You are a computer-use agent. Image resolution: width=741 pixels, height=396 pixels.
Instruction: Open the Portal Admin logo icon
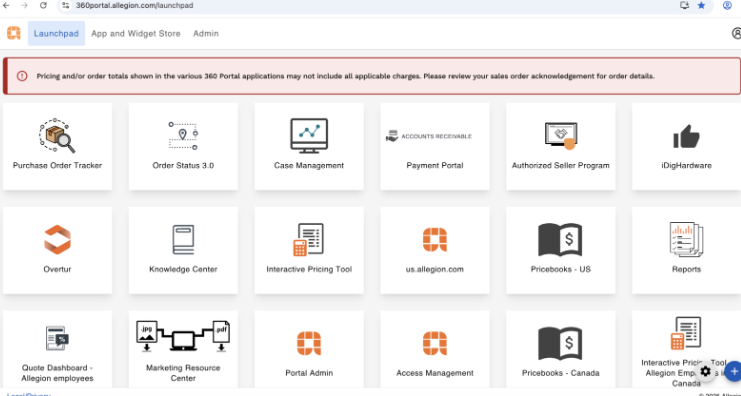pyautogui.click(x=309, y=343)
